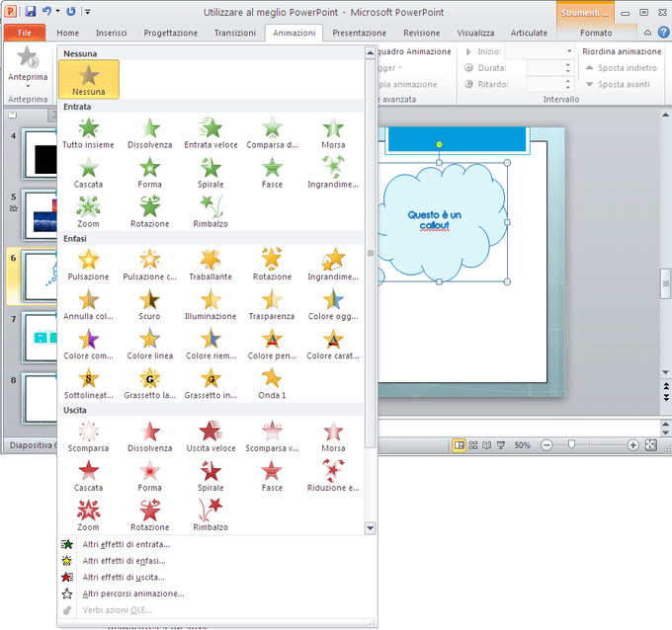This screenshot has width=672, height=630.
Task: Open the File tab
Action: [x=25, y=33]
